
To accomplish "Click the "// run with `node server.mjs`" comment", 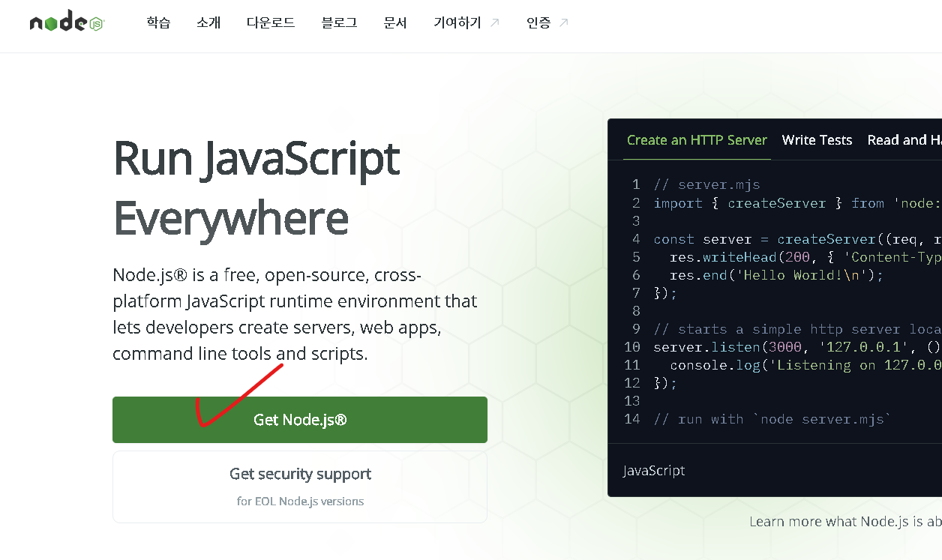I will 772,419.
